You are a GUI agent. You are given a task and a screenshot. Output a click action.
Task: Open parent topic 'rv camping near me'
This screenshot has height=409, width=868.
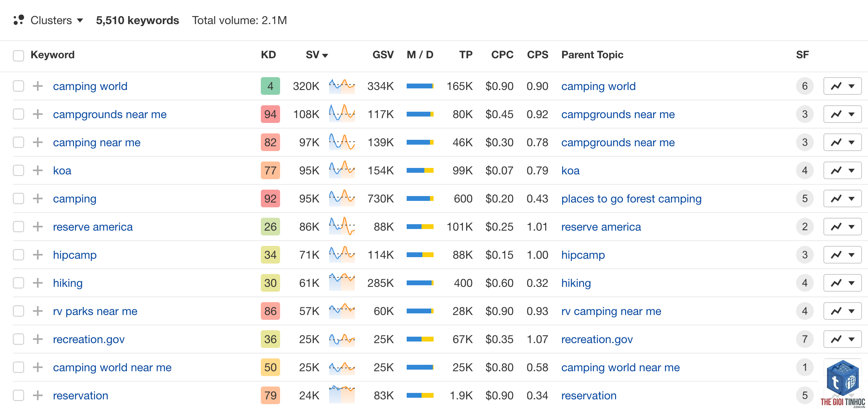click(611, 311)
